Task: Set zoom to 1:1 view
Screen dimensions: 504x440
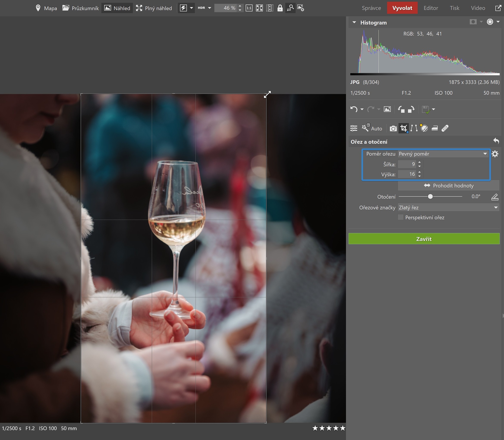Action: [249, 8]
